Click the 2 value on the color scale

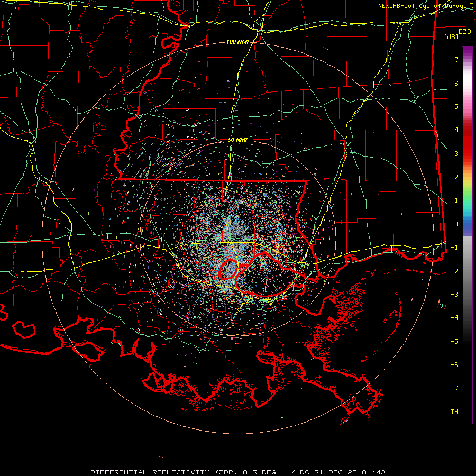tap(456, 177)
